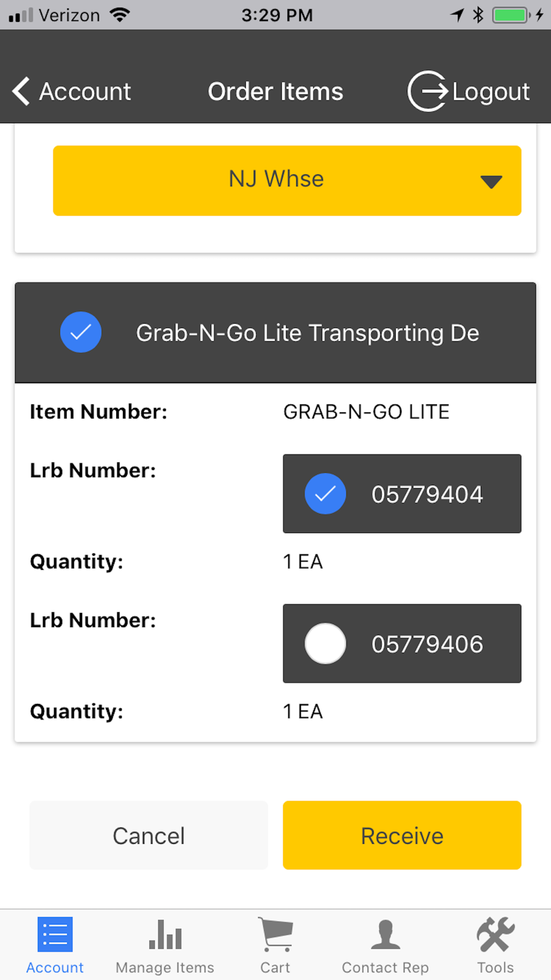Tap the back chevron icon beside Account

coord(21,91)
